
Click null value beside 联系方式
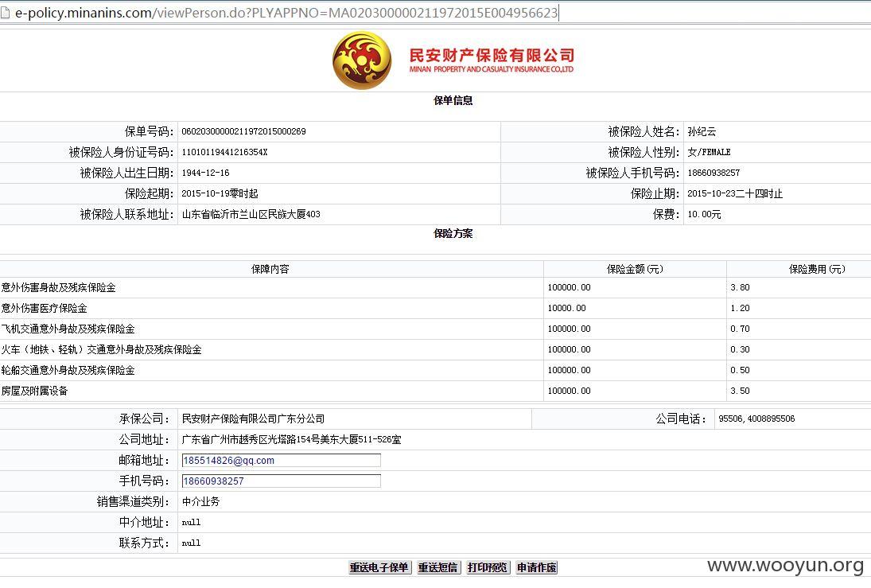click(x=191, y=543)
